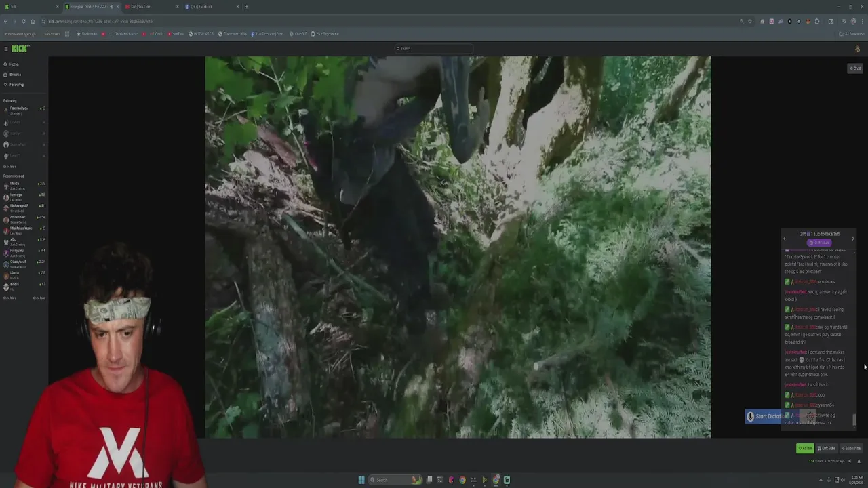
Task: Bookmark this page with star icon
Action: pyautogui.click(x=749, y=21)
